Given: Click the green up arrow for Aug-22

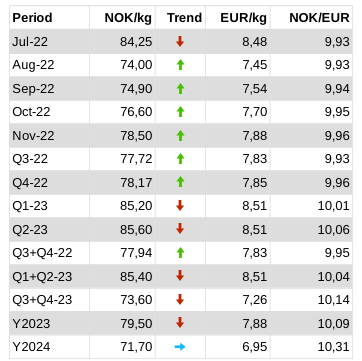Looking at the screenshot, I should click(180, 65).
